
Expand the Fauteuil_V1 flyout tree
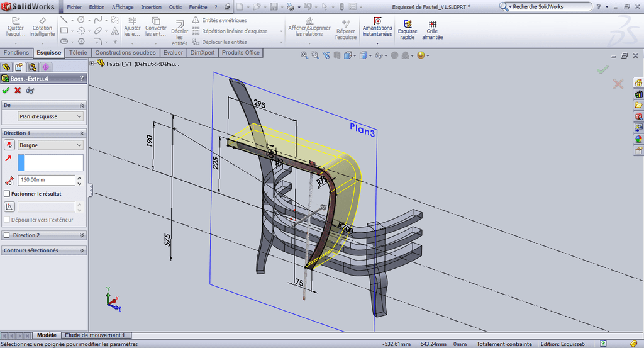(x=92, y=64)
